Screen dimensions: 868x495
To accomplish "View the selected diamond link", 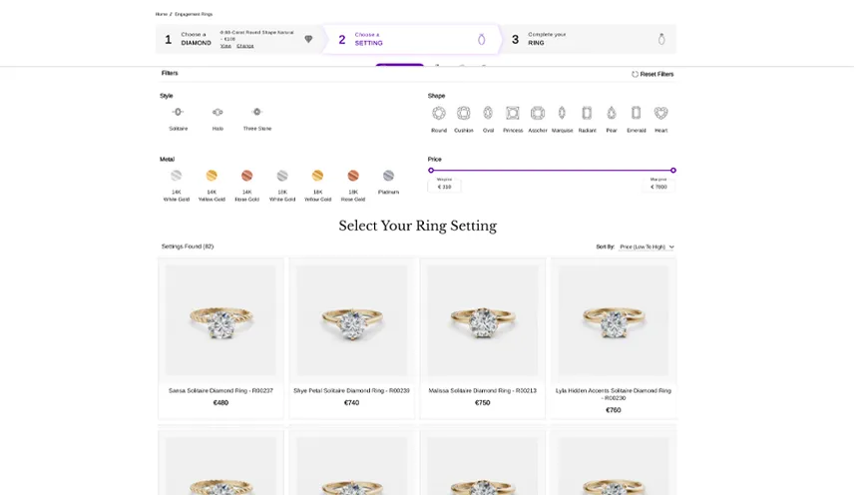I will [x=225, y=45].
